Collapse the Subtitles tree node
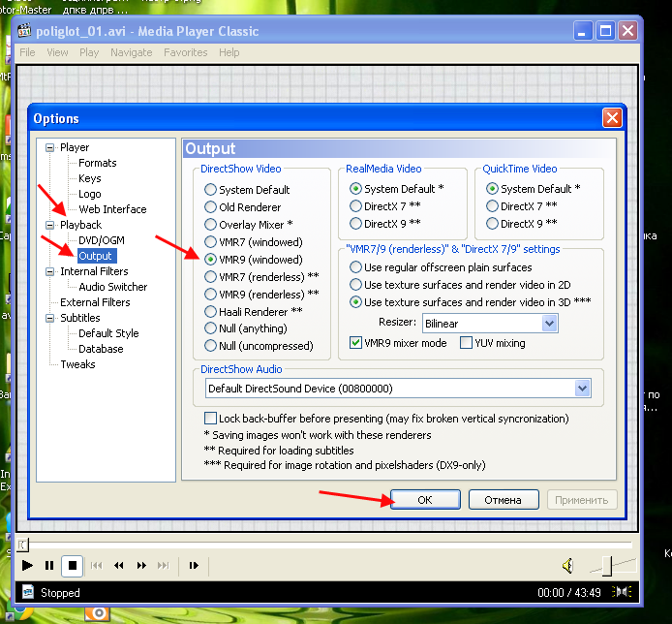672x624 pixels. pyautogui.click(x=49, y=318)
